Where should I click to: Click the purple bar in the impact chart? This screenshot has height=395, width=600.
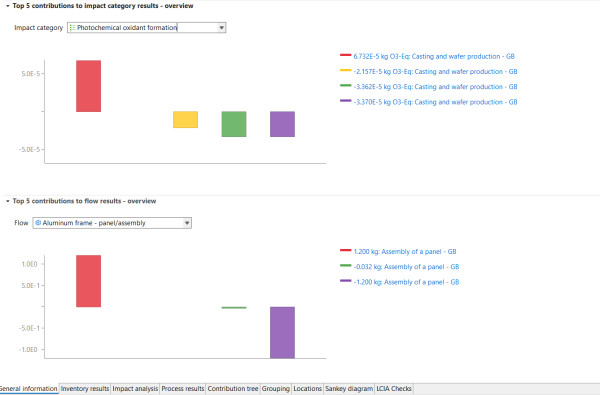pyautogui.click(x=282, y=124)
